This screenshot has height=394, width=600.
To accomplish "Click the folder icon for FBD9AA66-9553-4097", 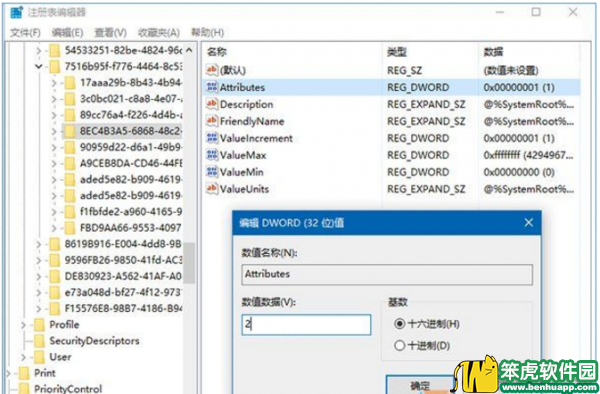I will 70,228.
